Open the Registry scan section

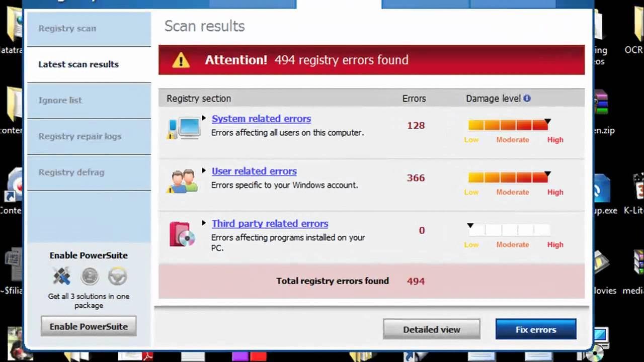[x=89, y=29]
